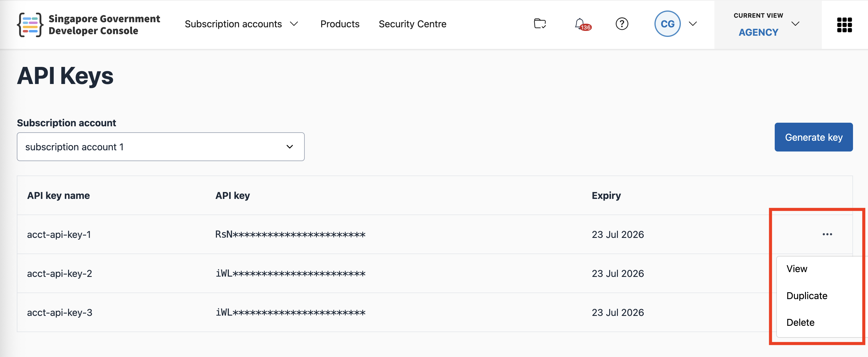
Task: Select the acct-api-key-3 name cell
Action: pos(59,313)
